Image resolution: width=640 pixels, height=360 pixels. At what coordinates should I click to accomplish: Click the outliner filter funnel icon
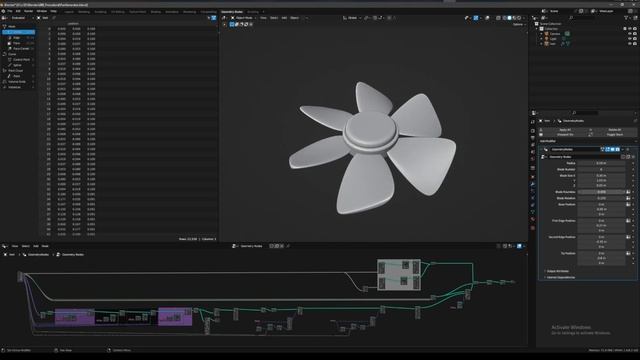click(x=626, y=18)
